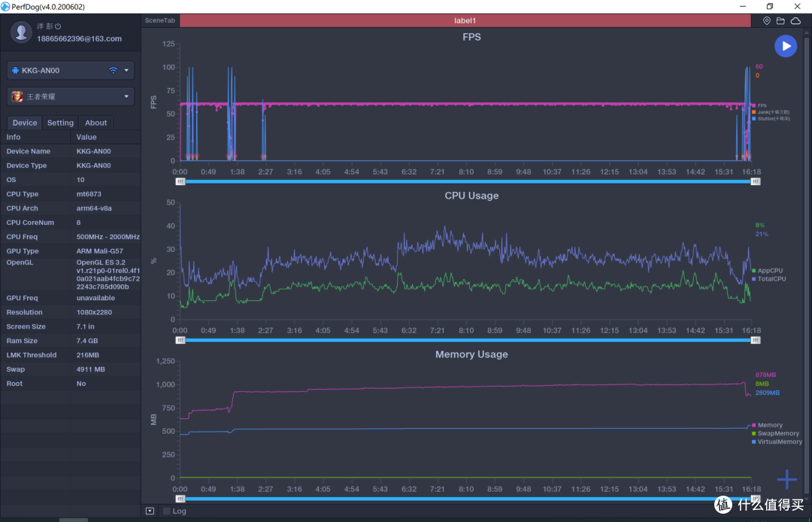Open the About tab
812x522 pixels.
[95, 123]
